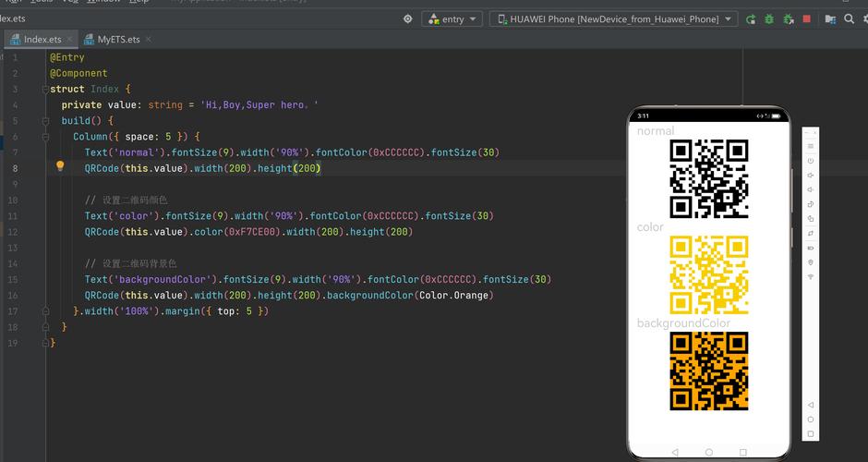868x462 pixels.
Task: Start debugging with the green bug icon
Action: (769, 18)
